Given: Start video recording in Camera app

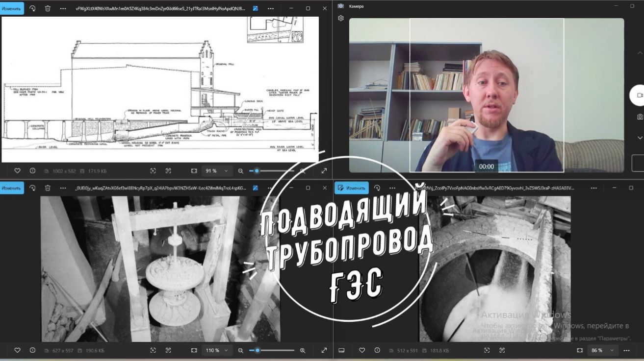Looking at the screenshot, I should [x=639, y=95].
